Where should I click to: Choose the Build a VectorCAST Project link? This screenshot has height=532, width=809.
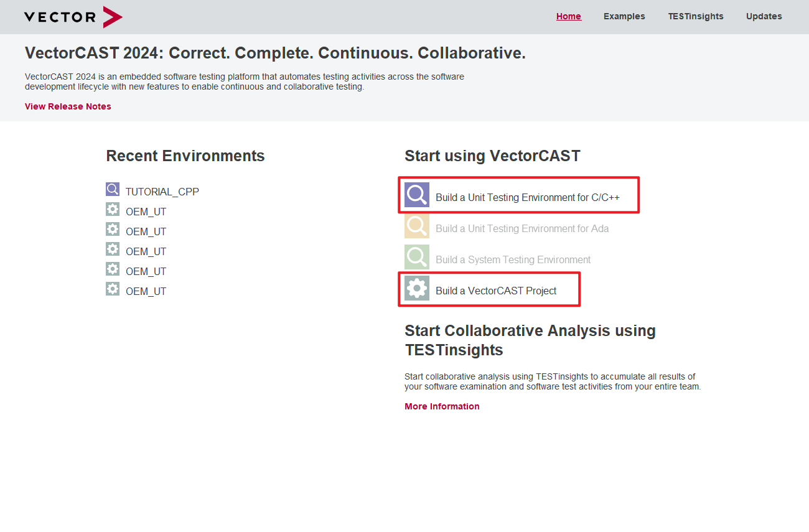496,291
